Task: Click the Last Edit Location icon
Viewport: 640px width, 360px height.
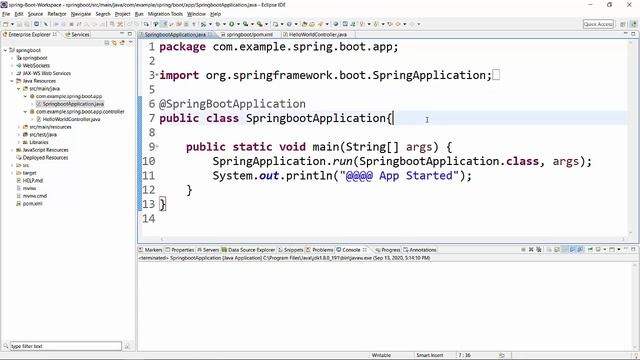Action: click(390, 24)
